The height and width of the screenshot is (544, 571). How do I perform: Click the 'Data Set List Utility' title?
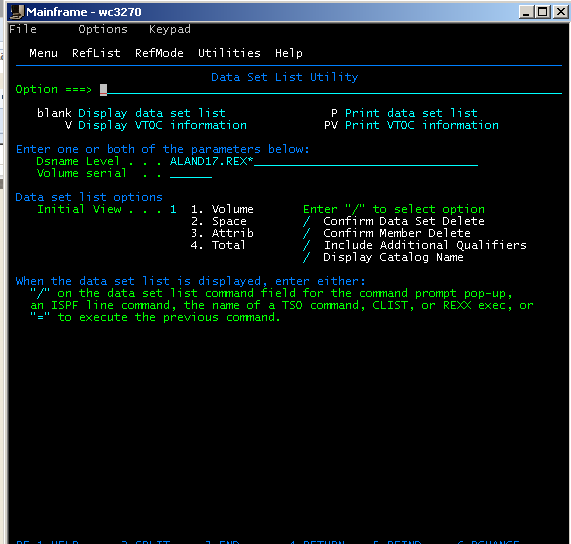point(285,77)
